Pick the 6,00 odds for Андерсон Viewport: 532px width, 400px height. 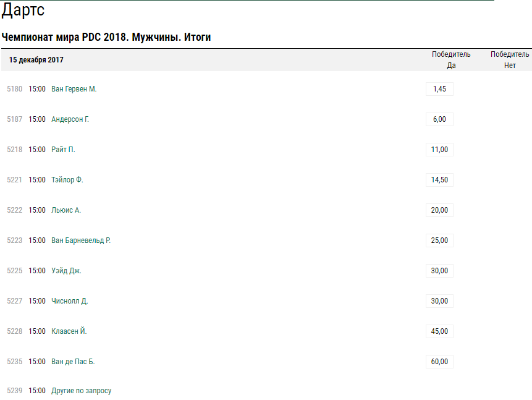[439, 119]
